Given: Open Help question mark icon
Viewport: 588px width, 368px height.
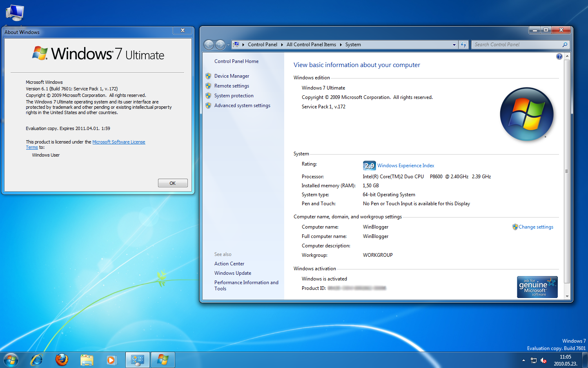Looking at the screenshot, I should point(559,56).
